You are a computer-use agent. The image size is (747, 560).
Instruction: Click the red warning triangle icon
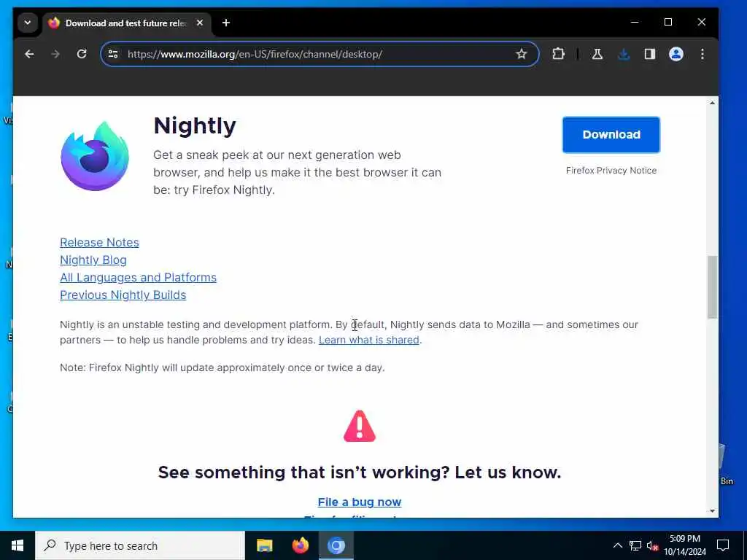[x=359, y=426]
